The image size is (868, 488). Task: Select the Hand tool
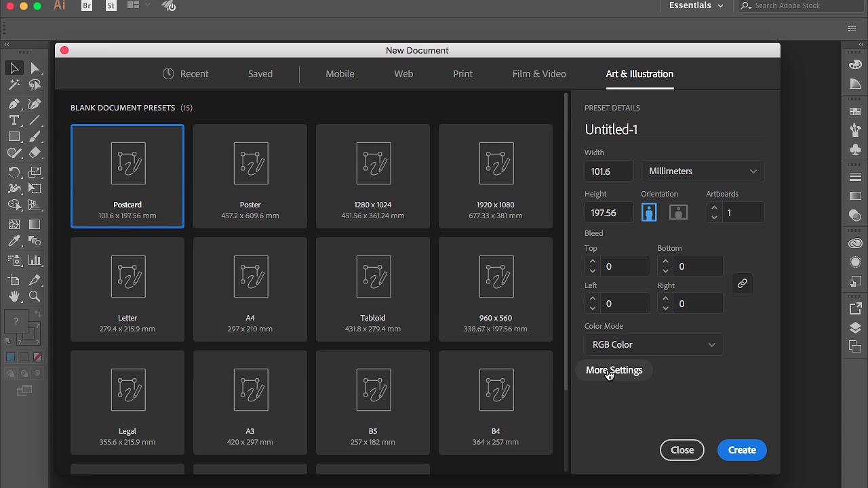14,296
